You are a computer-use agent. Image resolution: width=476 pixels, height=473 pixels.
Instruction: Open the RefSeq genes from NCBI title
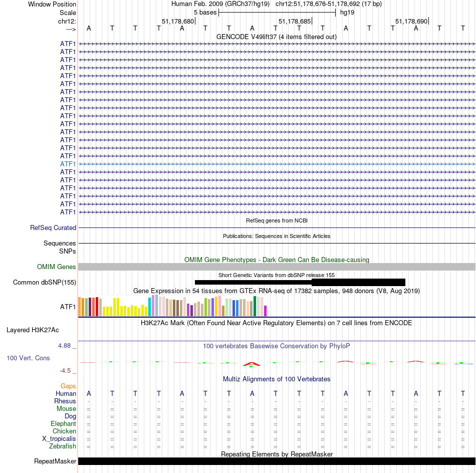277,220
